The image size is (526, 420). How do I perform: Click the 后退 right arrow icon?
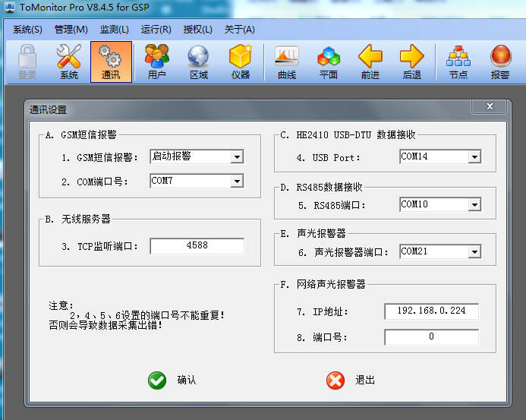click(x=411, y=61)
